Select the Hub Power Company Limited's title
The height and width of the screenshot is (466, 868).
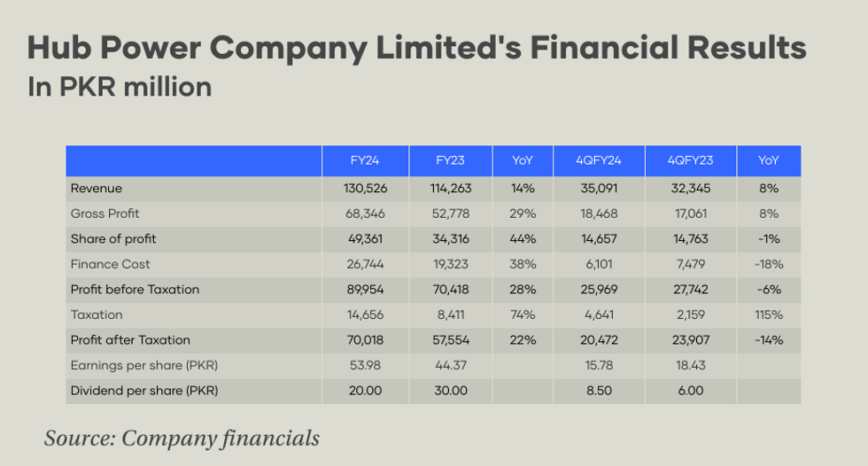coord(416,48)
